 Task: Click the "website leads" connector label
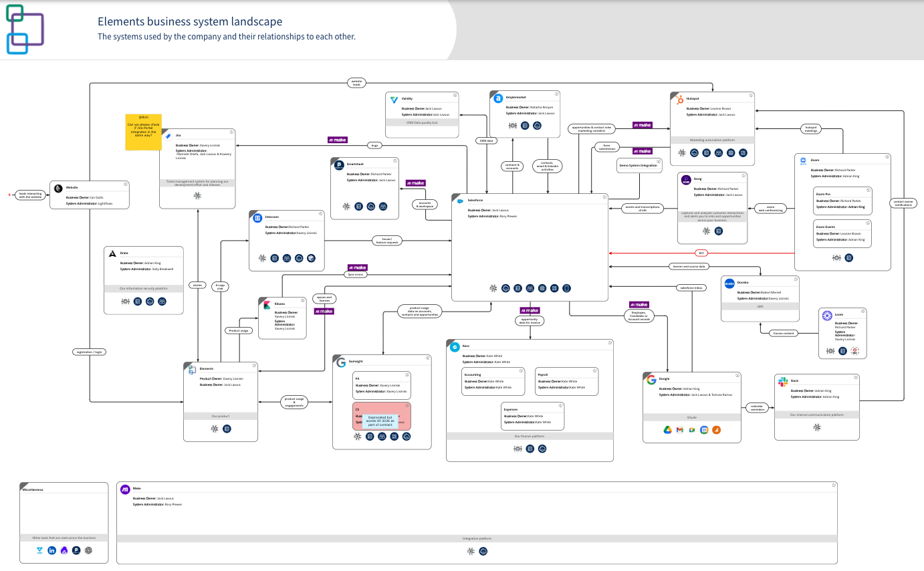pos(357,83)
